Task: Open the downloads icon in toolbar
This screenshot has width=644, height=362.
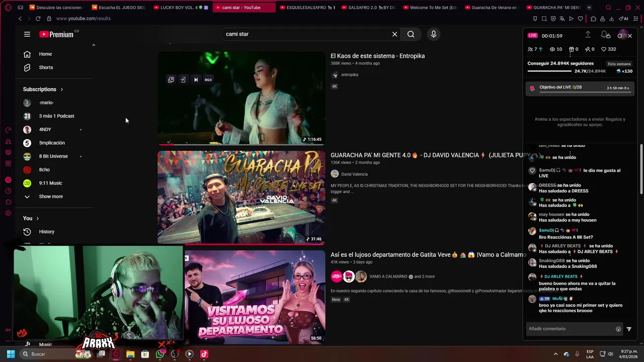Action: click(611, 19)
